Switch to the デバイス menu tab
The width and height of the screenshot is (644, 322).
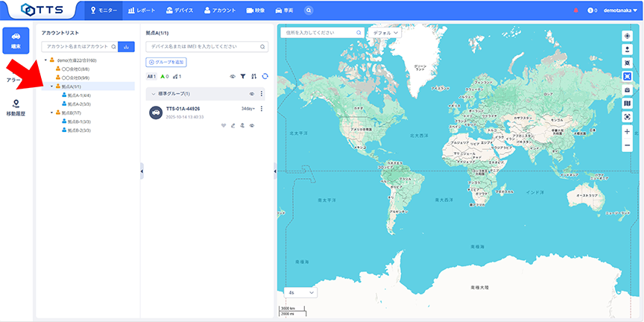179,10
